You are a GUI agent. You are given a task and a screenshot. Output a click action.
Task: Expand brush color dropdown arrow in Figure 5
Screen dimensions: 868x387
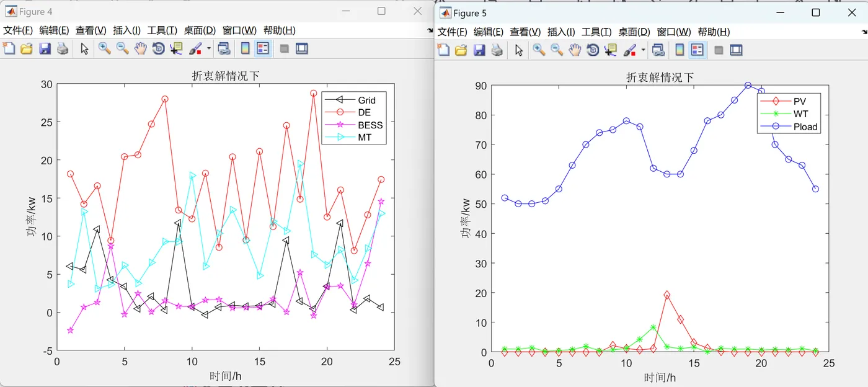[x=644, y=50]
